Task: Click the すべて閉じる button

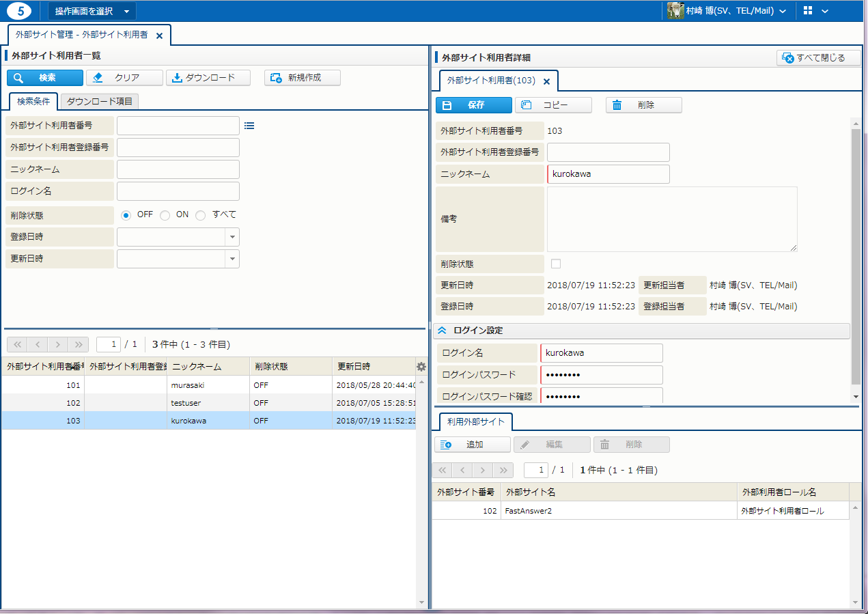Action: tap(819, 58)
